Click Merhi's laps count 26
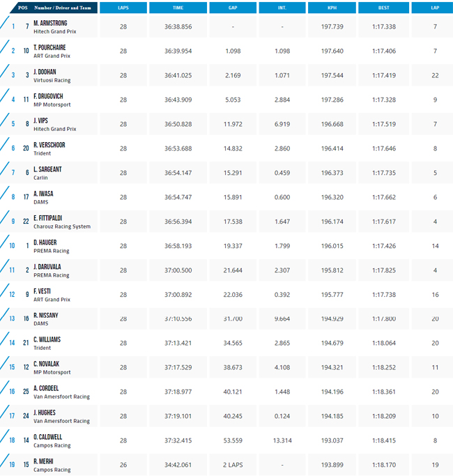Image resolution: width=453 pixels, height=476 pixels. tap(123, 465)
